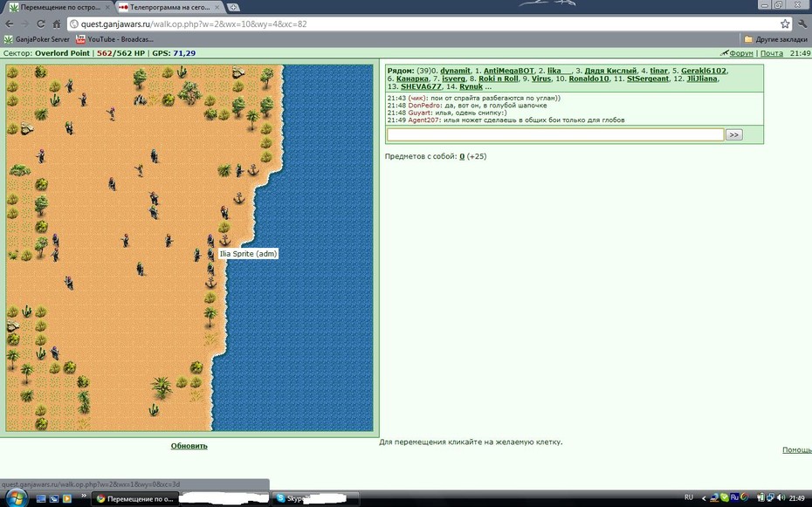Open the SHEVA677 player link
Screen dimensions: 812x507
[x=421, y=86]
